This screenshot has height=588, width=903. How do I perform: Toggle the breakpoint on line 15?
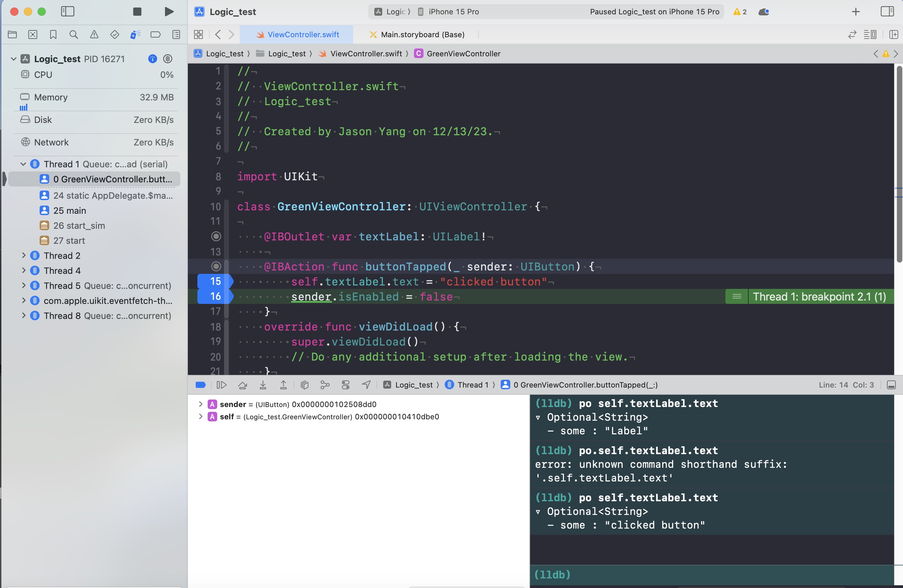pyautogui.click(x=215, y=281)
